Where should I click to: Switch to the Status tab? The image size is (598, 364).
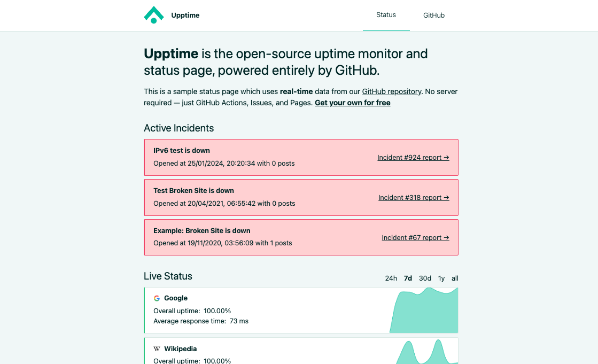[386, 15]
